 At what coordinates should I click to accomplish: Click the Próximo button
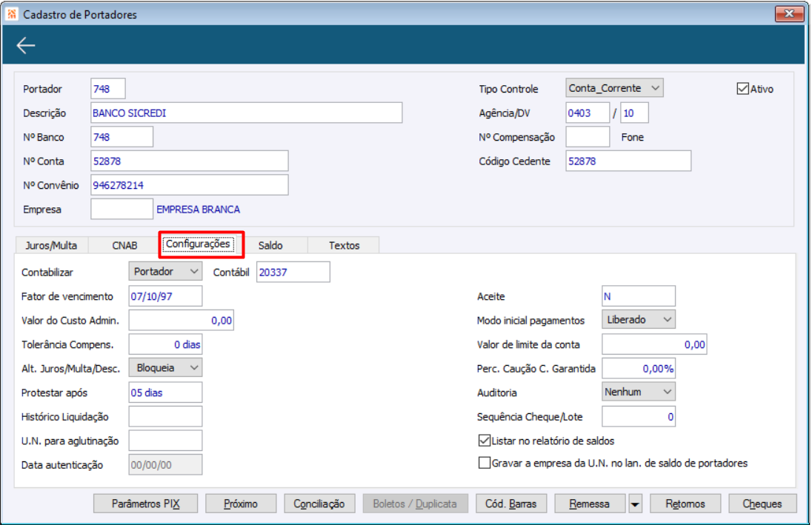[241, 504]
